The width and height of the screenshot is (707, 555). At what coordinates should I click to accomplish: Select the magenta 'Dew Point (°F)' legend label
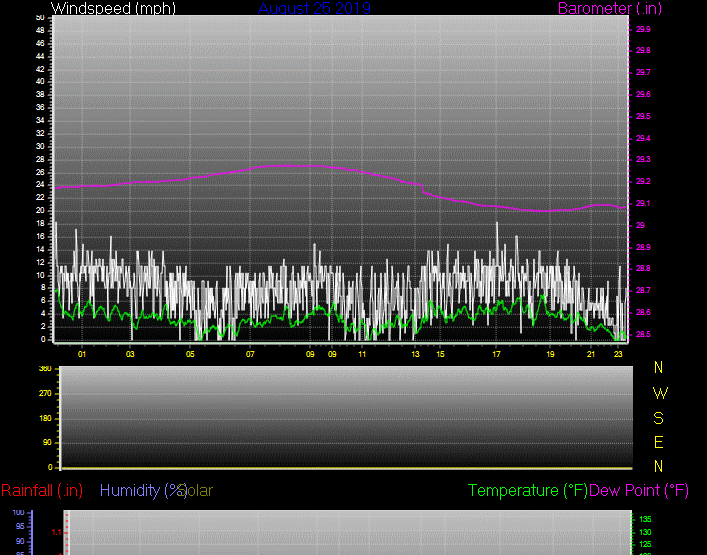point(639,491)
